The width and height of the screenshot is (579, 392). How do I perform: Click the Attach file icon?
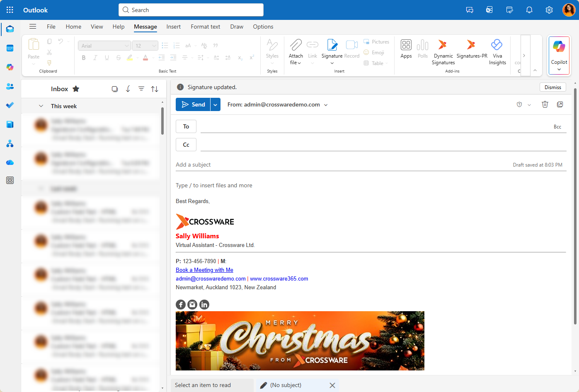[296, 45]
